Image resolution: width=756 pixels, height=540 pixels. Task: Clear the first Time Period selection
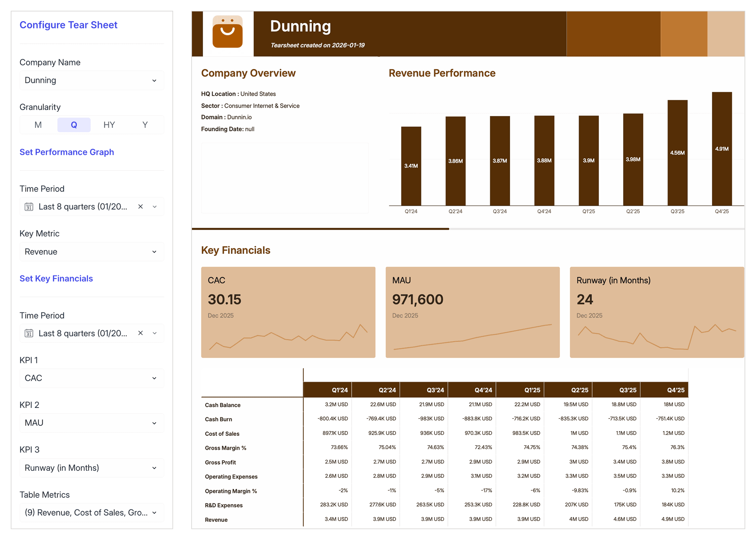coord(141,207)
